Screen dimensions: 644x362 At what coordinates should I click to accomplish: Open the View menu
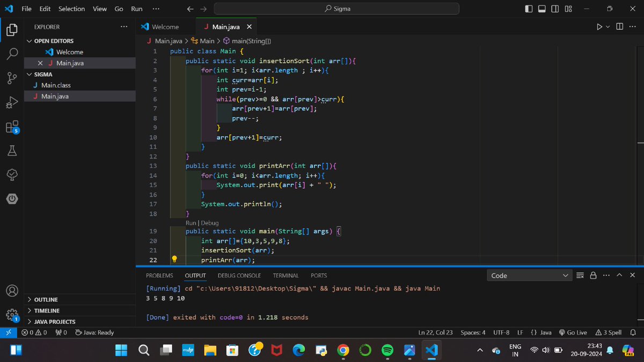(100, 9)
